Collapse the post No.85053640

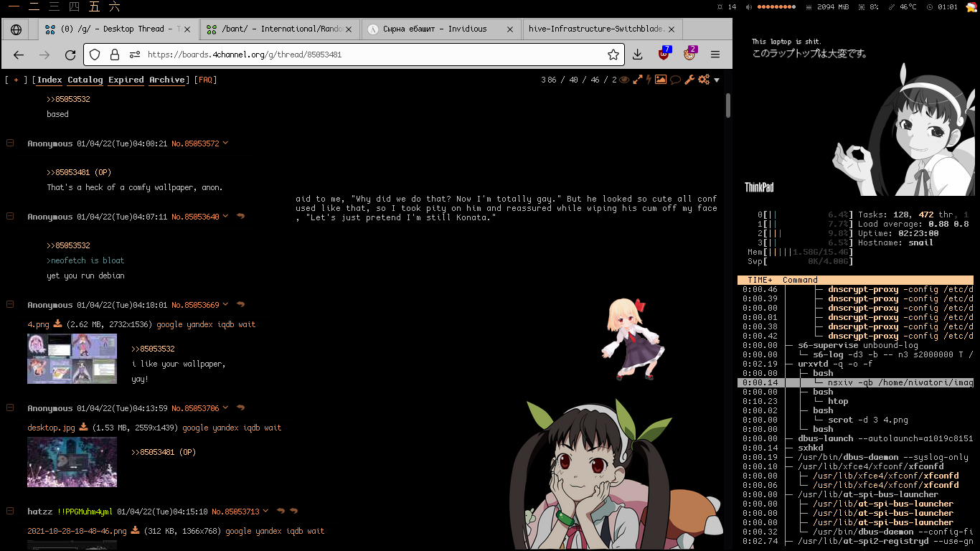click(10, 216)
